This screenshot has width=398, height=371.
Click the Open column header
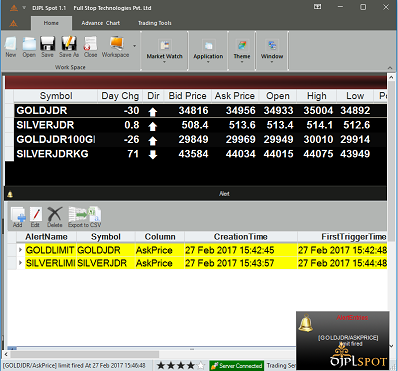(278, 96)
